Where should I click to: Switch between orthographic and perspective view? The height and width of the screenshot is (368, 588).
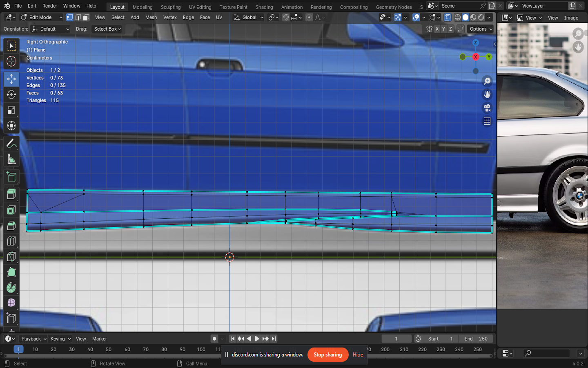pyautogui.click(x=487, y=121)
